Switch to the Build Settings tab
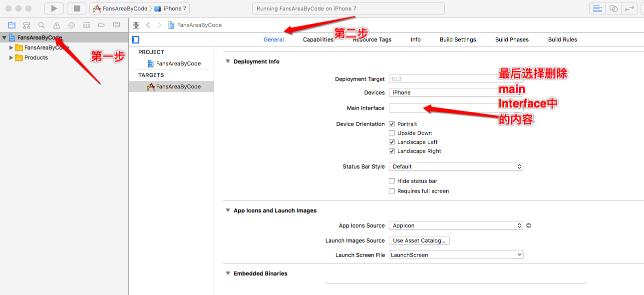 [458, 39]
